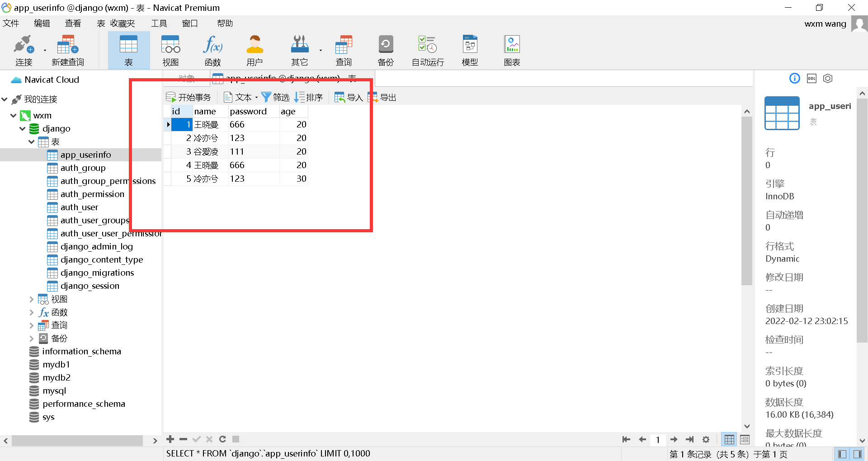Toggle the table information pane
The width and height of the screenshot is (868, 461).
tap(794, 78)
